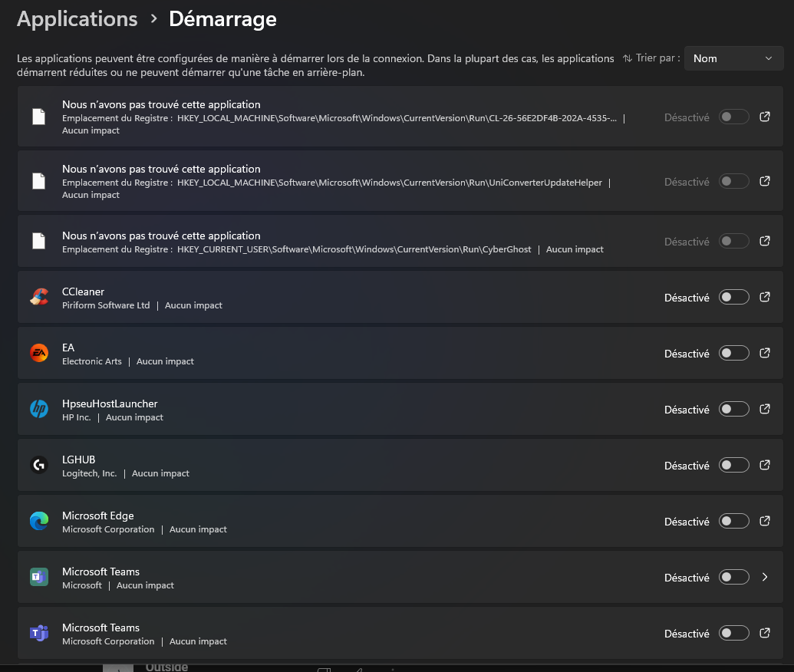Toggle startup for Teams by Microsoft Corporation
This screenshot has width=794, height=672.
[733, 633]
